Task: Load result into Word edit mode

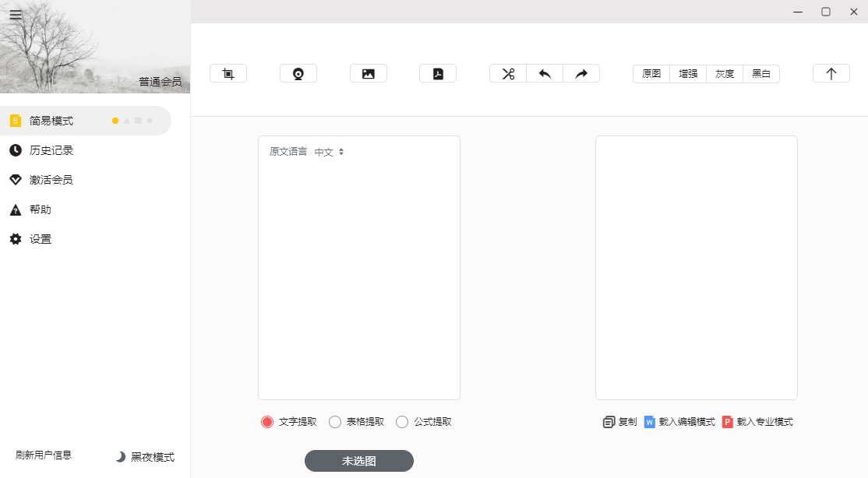Action: tap(680, 422)
